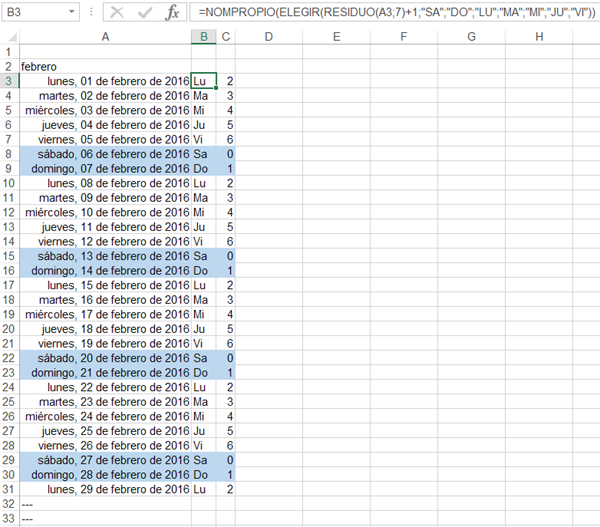Viewport: 600px width, 527px height.
Task: Click cell 'sábado, 06 de febrero de 2016'
Action: (105, 154)
